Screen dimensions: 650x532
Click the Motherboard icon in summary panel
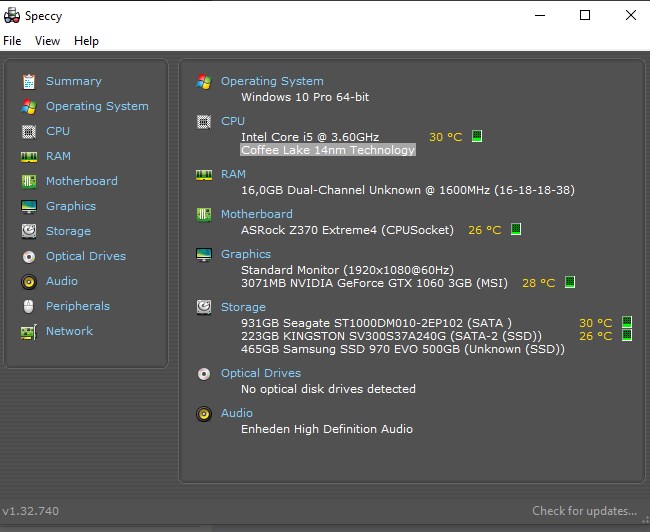(x=204, y=215)
